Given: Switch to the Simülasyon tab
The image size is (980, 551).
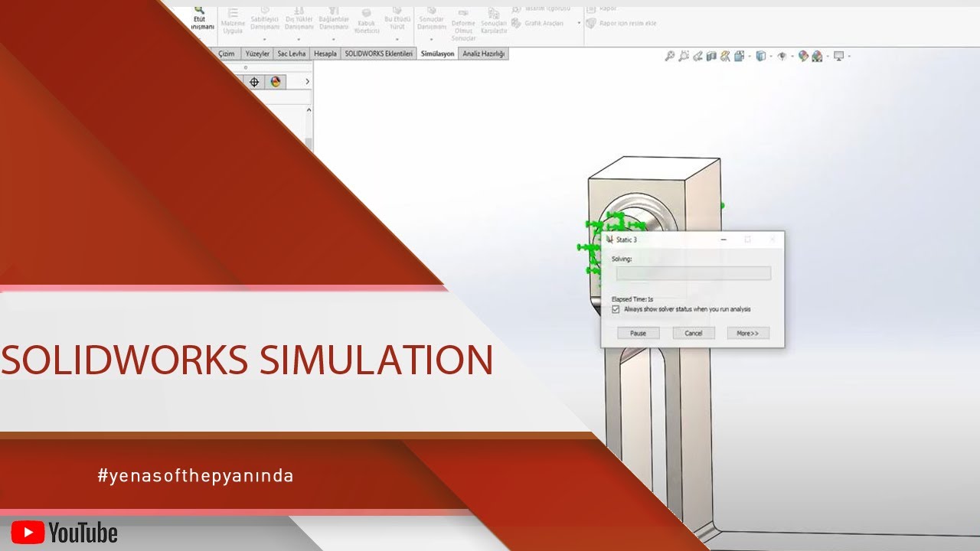Looking at the screenshot, I should pos(438,54).
